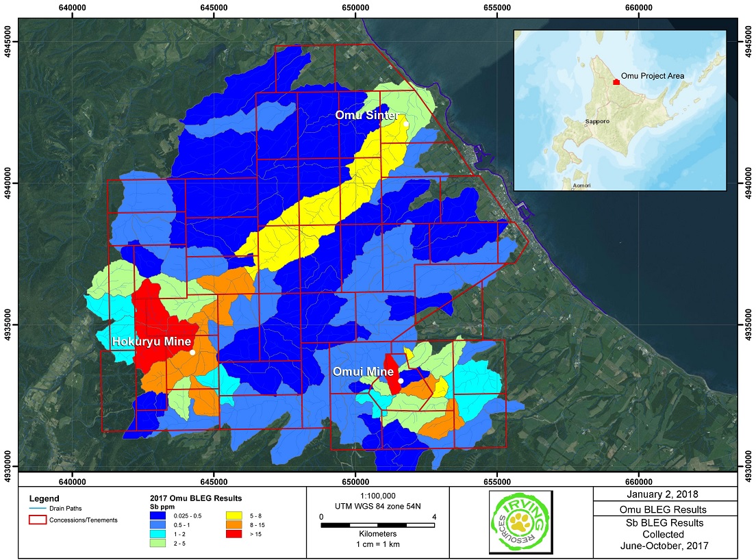Click the top axis label 640000
Image resolution: width=756 pixels, height=560 pixels.
(73, 8)
